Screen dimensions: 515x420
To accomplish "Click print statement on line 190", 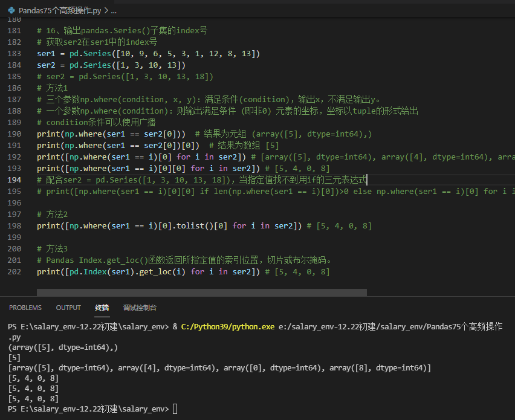I will (x=111, y=134).
